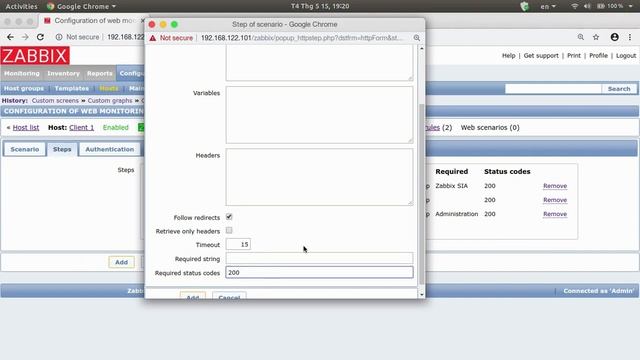Click the ZABBIX logo
The image size is (640, 360).
pyautogui.click(x=35, y=56)
